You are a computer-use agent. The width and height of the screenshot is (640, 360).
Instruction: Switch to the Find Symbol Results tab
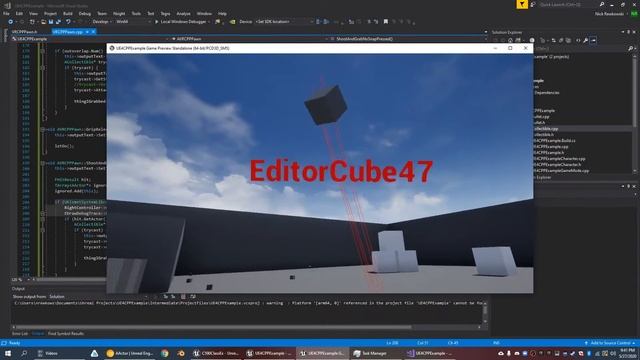[x=66, y=333]
